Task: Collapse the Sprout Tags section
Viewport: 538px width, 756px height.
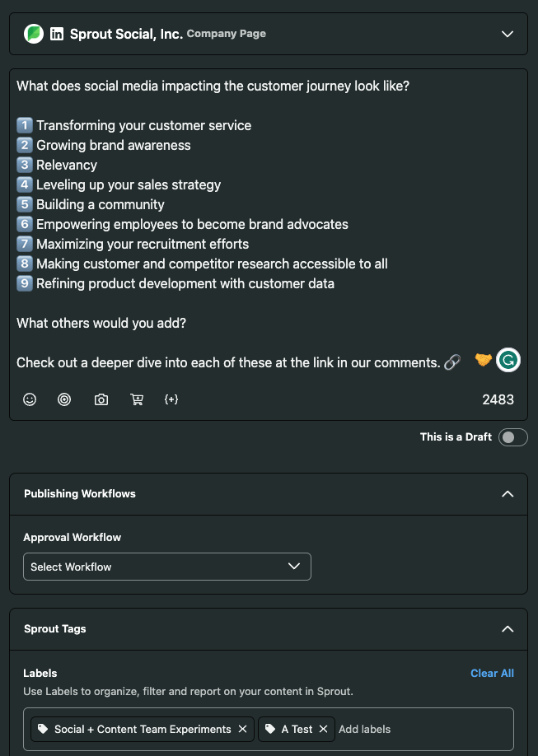Action: tap(508, 629)
